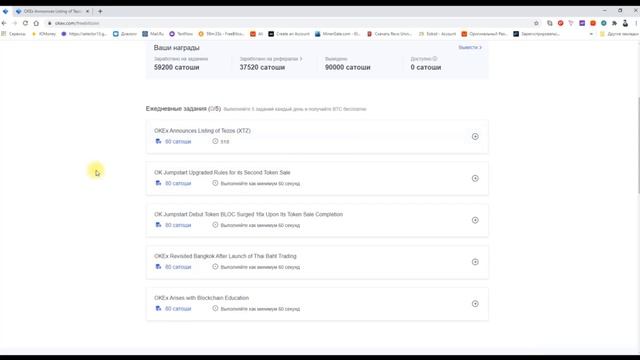The width and height of the screenshot is (640, 360).
Task: Click reward coin icon in Upgraded Rules task
Action: pos(158,183)
